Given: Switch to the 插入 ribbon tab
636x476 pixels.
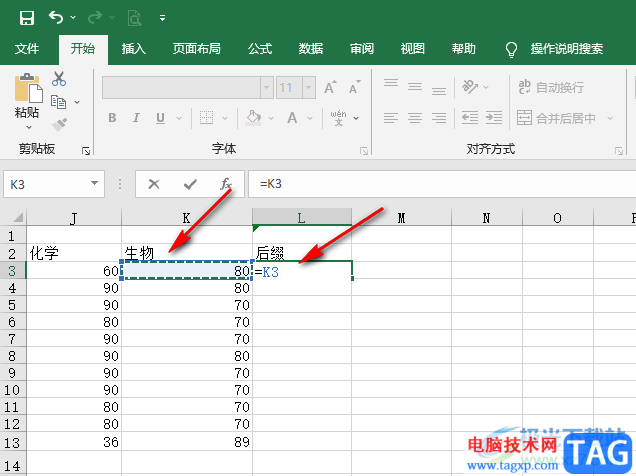Looking at the screenshot, I should coord(133,49).
